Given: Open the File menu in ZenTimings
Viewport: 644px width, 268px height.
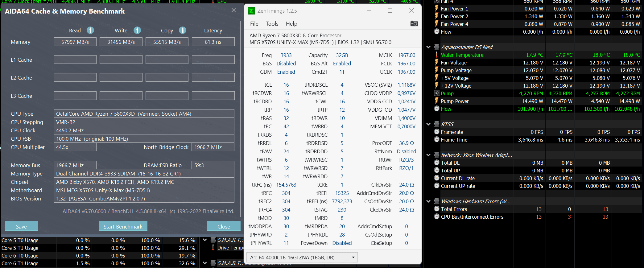Looking at the screenshot, I should [254, 24].
